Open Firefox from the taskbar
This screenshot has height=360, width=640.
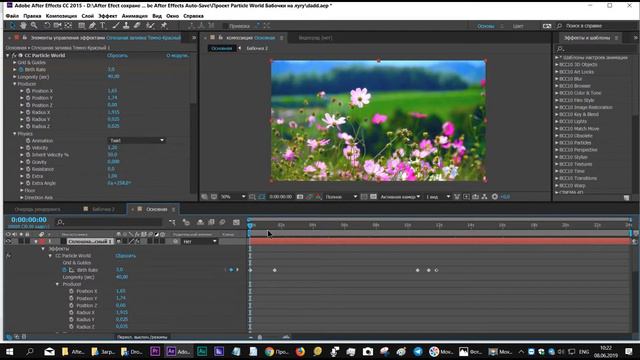point(300,351)
